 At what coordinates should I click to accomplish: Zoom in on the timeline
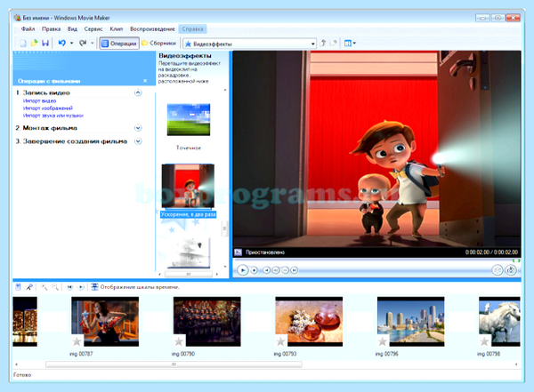tap(44, 287)
